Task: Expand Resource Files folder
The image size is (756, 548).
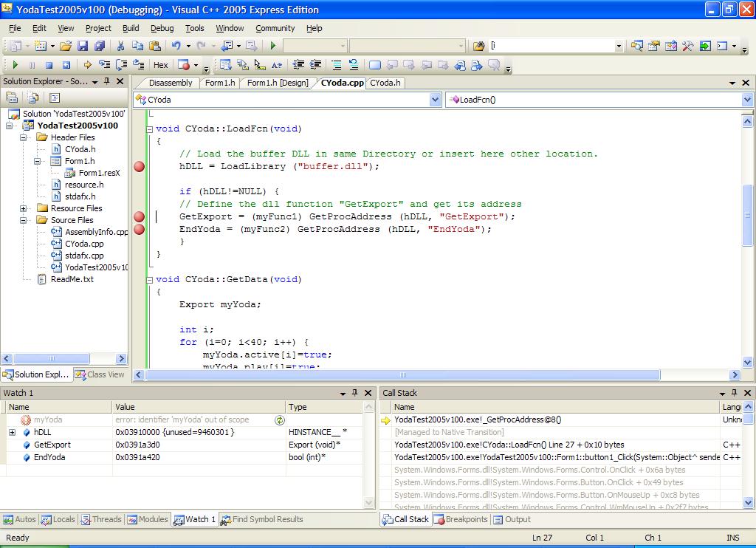Action: (23, 208)
